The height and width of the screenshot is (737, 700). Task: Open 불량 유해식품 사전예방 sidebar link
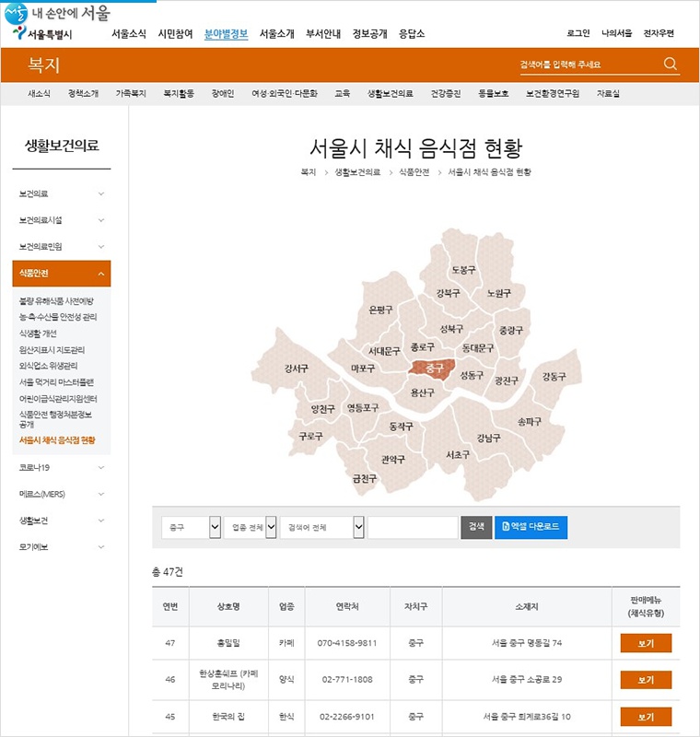56,301
